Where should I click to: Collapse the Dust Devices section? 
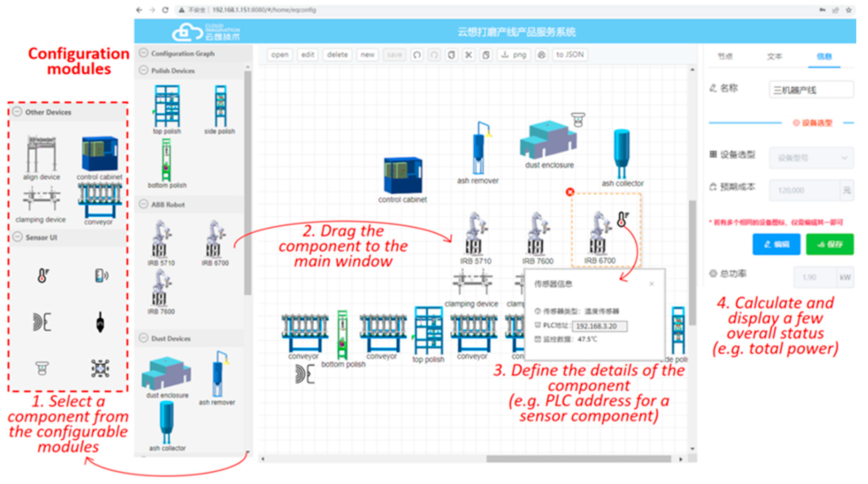pos(144,338)
